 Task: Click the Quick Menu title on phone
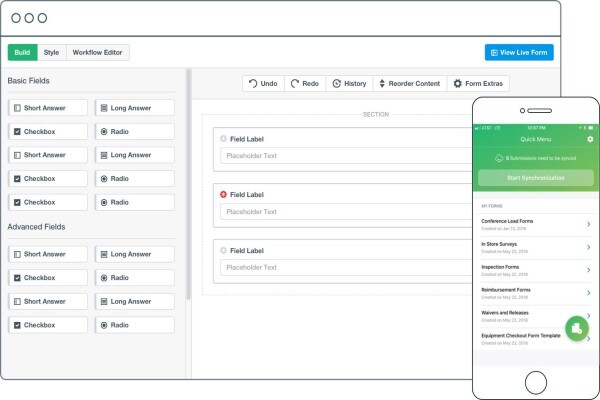(x=536, y=139)
